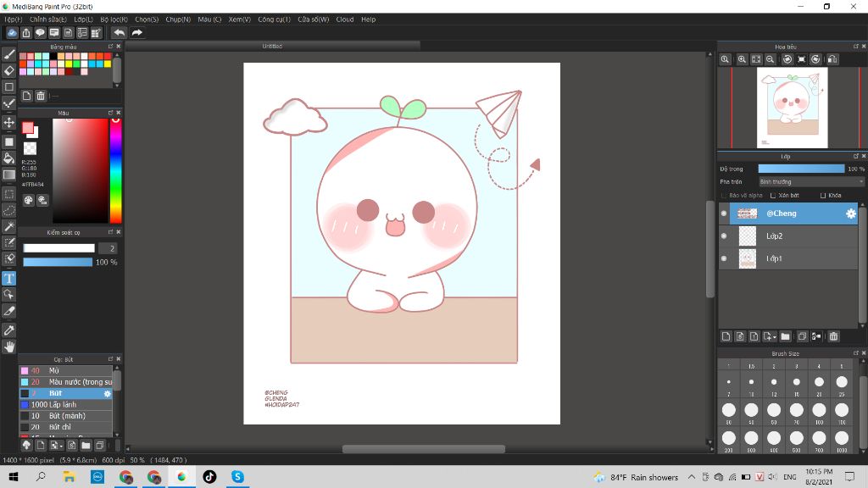Click the Undo arrow in toolbar
Viewport: 868px width, 488px height.
pos(119,33)
